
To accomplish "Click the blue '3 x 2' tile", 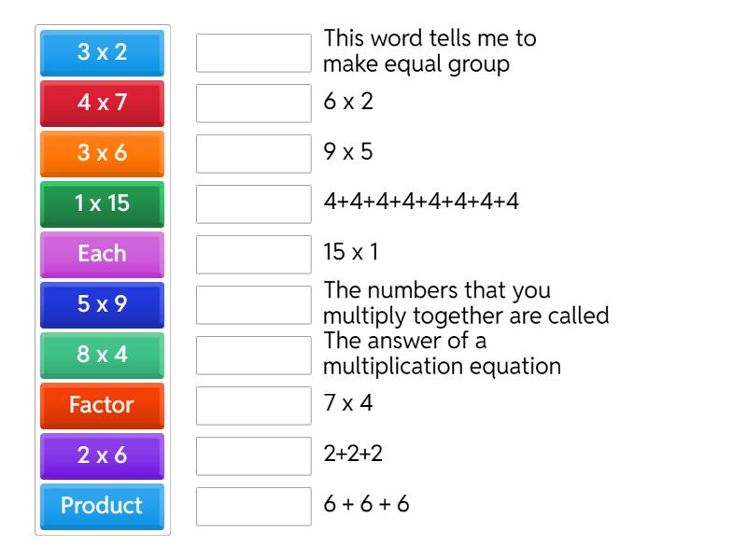I will coord(102,52).
